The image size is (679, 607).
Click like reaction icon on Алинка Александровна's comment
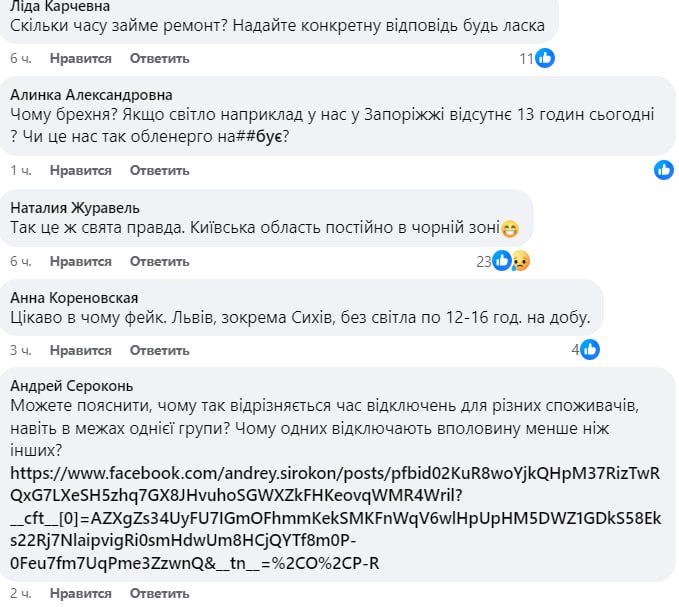[664, 170]
